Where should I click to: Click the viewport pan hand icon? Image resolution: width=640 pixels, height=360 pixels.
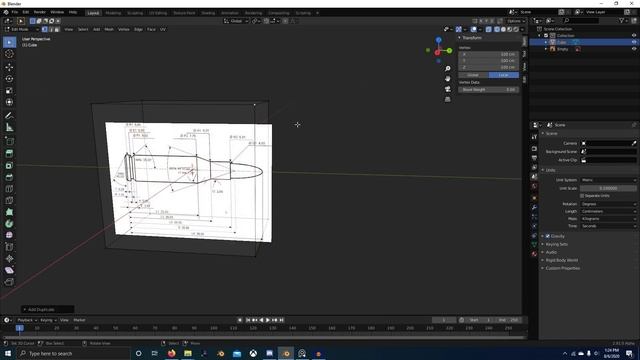click(x=448, y=78)
